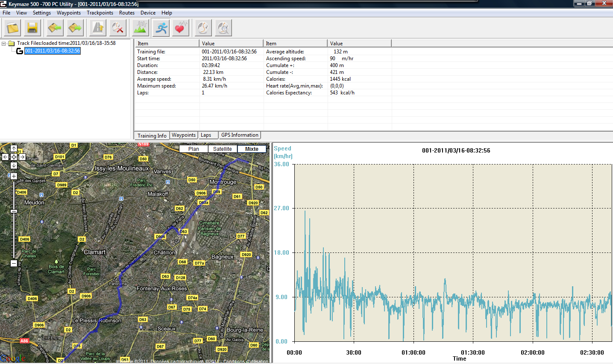Open the Help menu

pos(167,13)
